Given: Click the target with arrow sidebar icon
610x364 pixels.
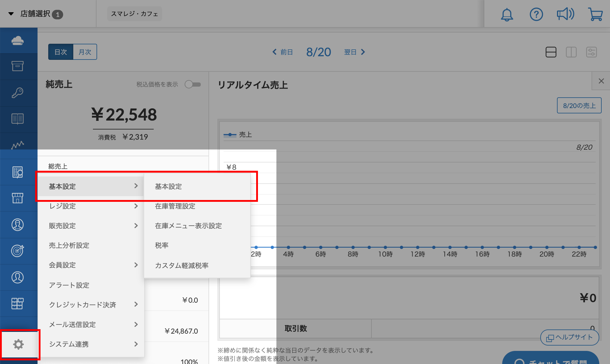Looking at the screenshot, I should [x=18, y=251].
